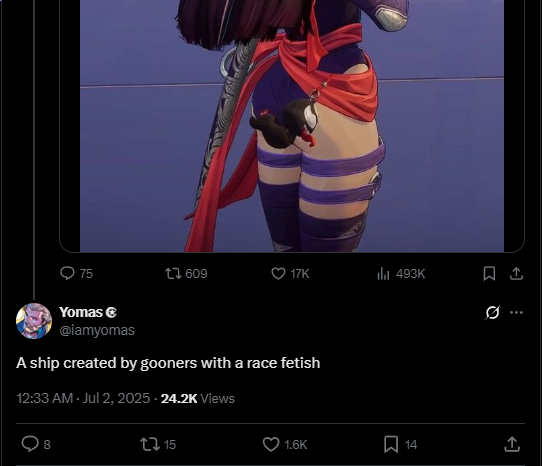Expand the game character image attachment
The height and width of the screenshot is (466, 542).
(x=292, y=126)
